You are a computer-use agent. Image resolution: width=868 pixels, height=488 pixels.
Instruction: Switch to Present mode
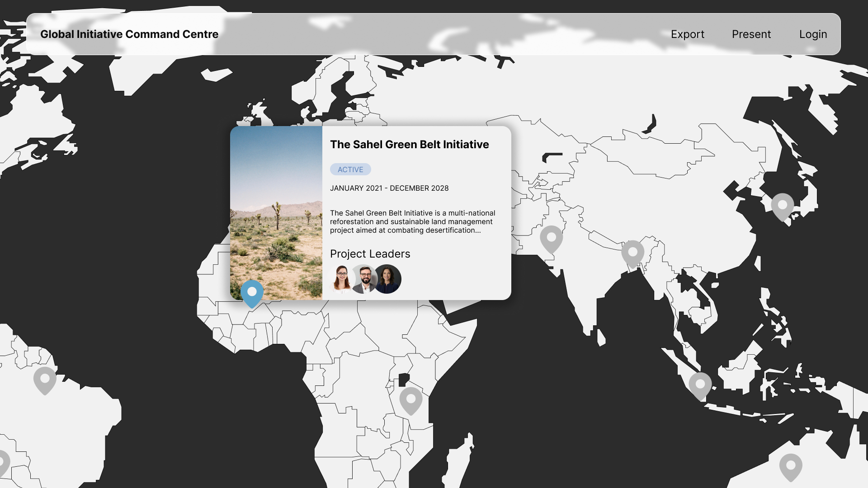[x=751, y=34]
